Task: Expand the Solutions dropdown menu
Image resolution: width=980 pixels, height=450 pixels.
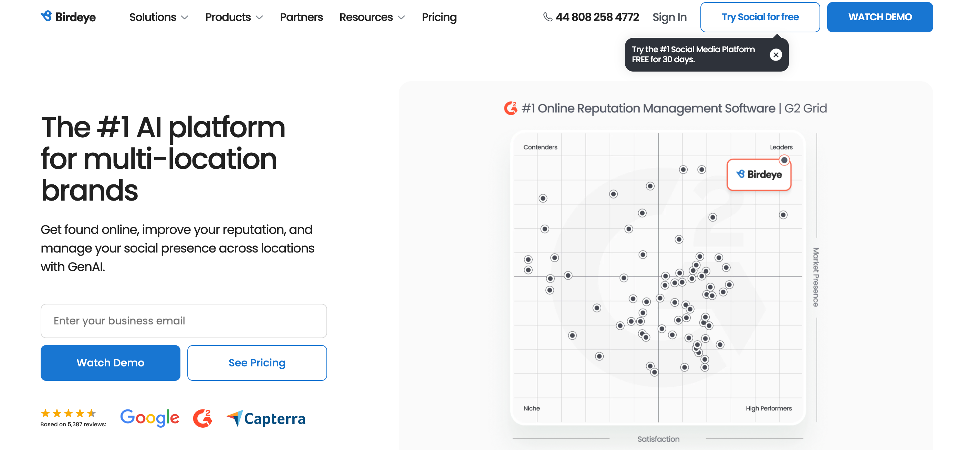Action: click(159, 17)
